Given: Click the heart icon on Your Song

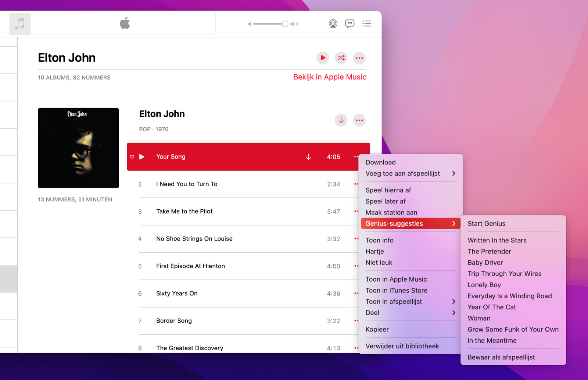Looking at the screenshot, I should pos(132,157).
